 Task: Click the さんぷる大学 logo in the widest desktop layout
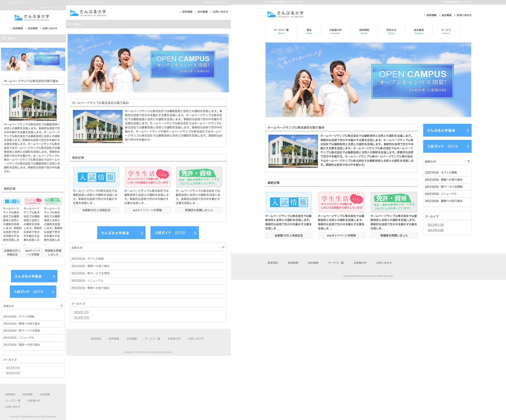pyautogui.click(x=285, y=14)
